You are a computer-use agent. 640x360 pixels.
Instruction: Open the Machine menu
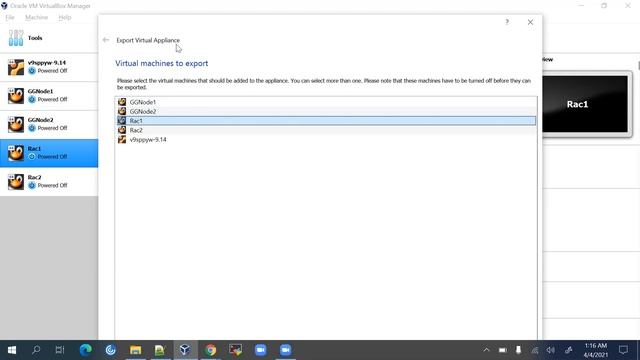36,17
